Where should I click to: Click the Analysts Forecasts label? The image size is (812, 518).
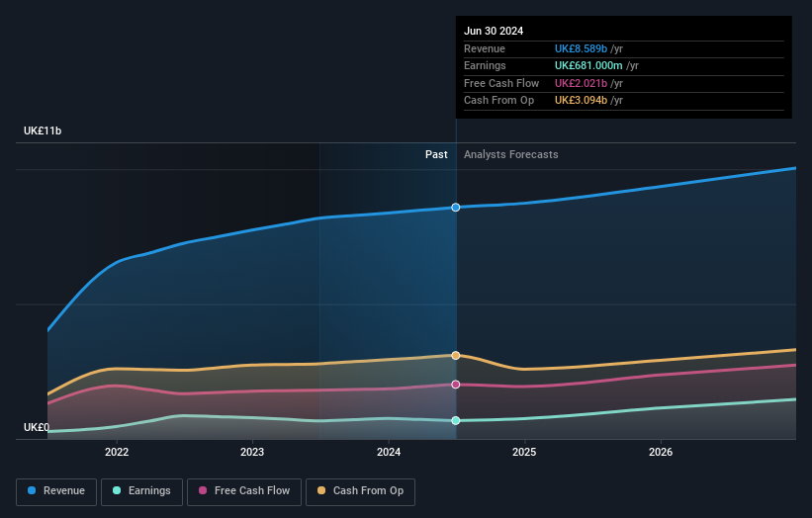tap(511, 155)
